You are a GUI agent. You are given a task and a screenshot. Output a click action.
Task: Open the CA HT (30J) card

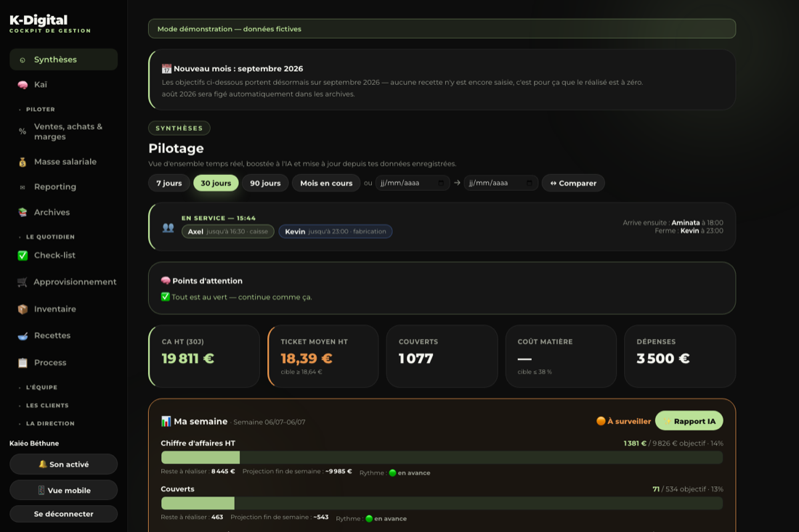coord(204,356)
